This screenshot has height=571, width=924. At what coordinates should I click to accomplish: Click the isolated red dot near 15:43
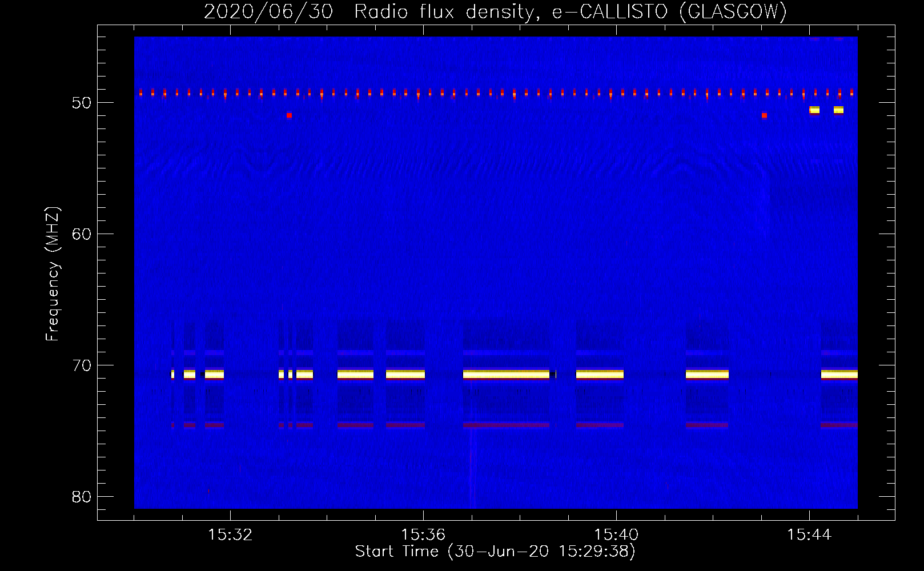click(764, 115)
